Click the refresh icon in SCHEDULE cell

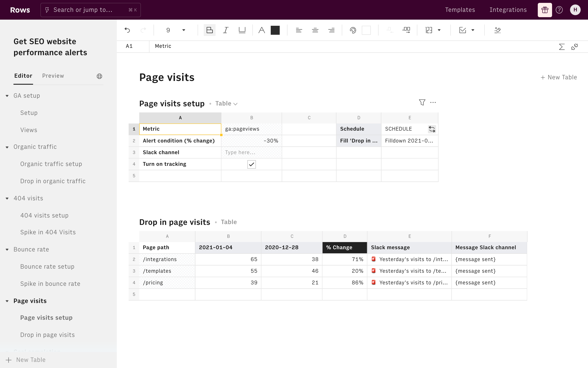[x=432, y=129]
